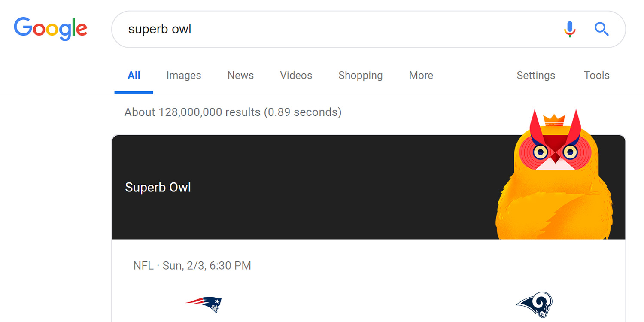Start voice search with microphone icon
Screen dimensions: 644x322
[570, 29]
